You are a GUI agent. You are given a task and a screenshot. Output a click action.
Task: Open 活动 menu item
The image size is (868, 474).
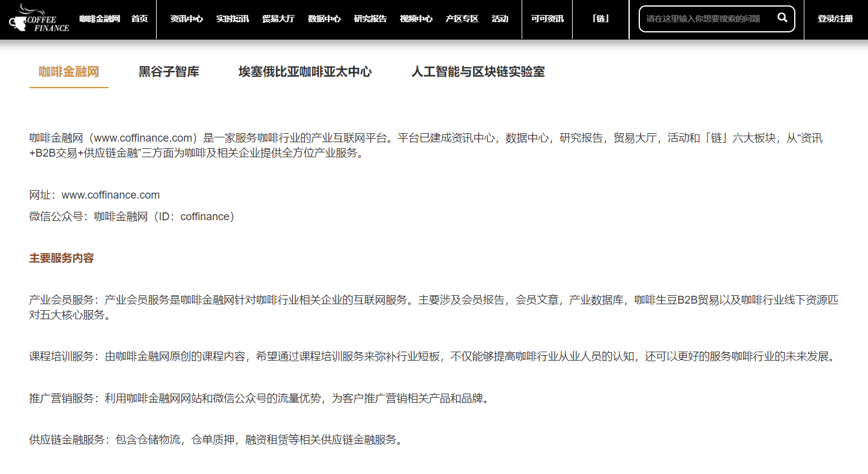[500, 19]
